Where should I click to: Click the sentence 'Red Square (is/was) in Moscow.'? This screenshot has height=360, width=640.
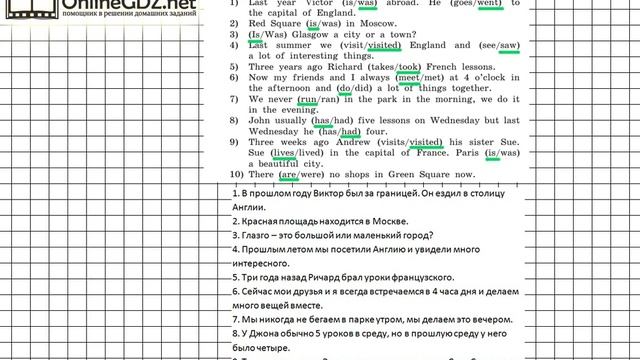pyautogui.click(x=322, y=23)
